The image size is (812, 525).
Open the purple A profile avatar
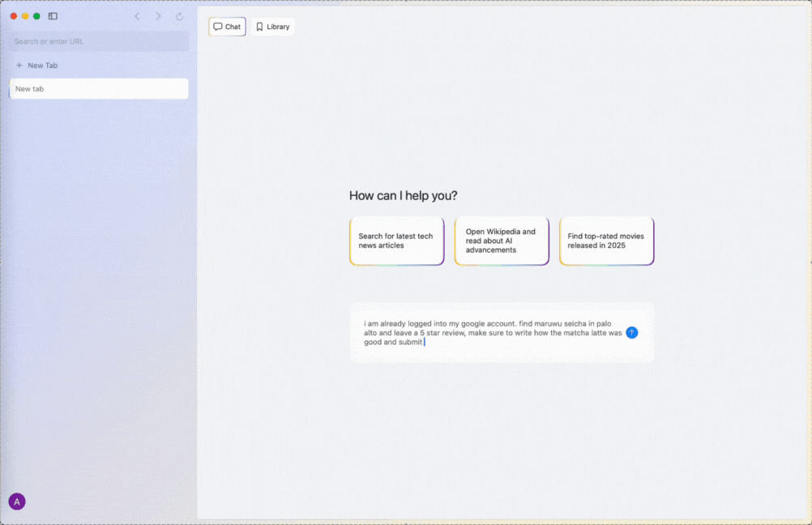click(17, 501)
